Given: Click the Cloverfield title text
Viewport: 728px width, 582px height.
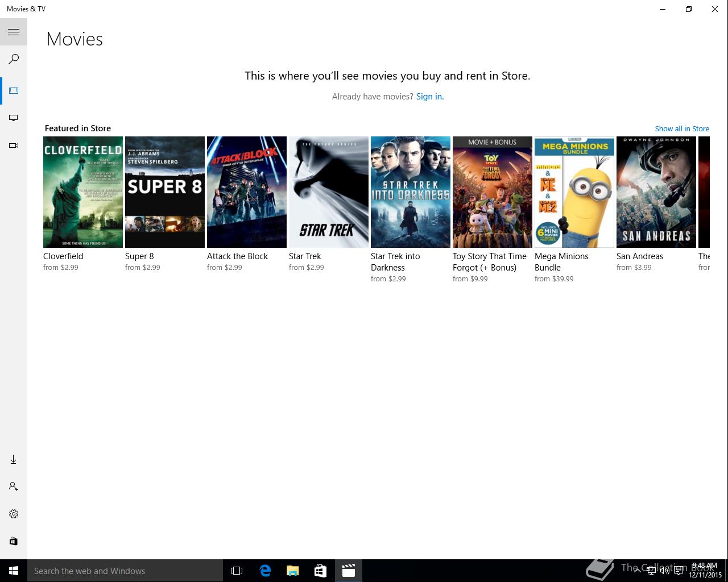Looking at the screenshot, I should pos(63,256).
